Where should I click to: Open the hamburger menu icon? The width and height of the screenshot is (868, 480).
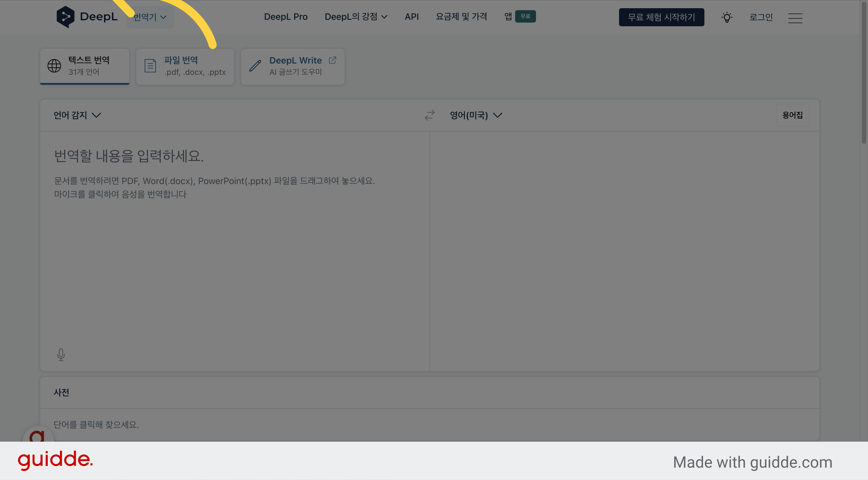tap(795, 18)
